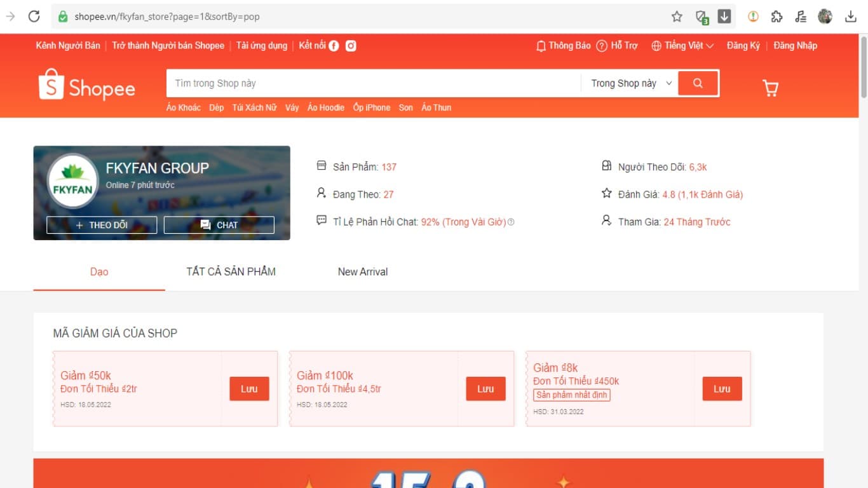Click the orange search magnifier button
This screenshot has height=488, width=868.
698,83
